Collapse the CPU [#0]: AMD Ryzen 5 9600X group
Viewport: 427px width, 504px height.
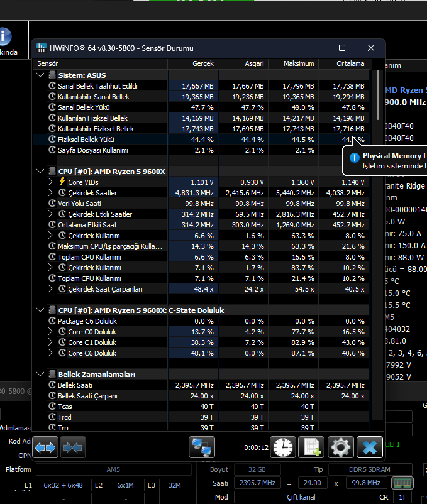pos(40,171)
